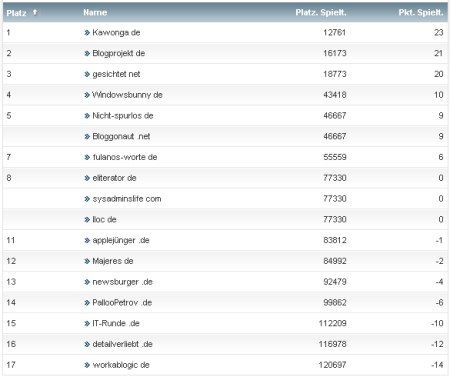The height and width of the screenshot is (377, 450).
Task: Open the Bloggonaut .net link
Action: coord(121,136)
